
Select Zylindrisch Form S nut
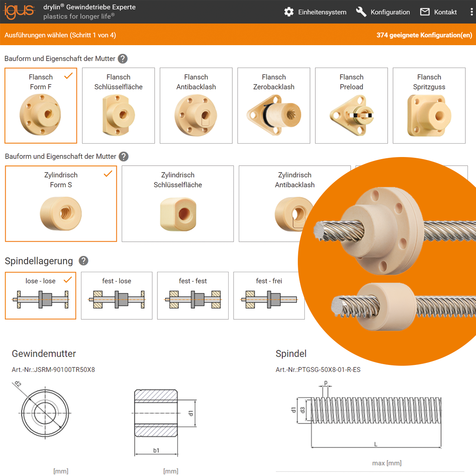point(61,203)
